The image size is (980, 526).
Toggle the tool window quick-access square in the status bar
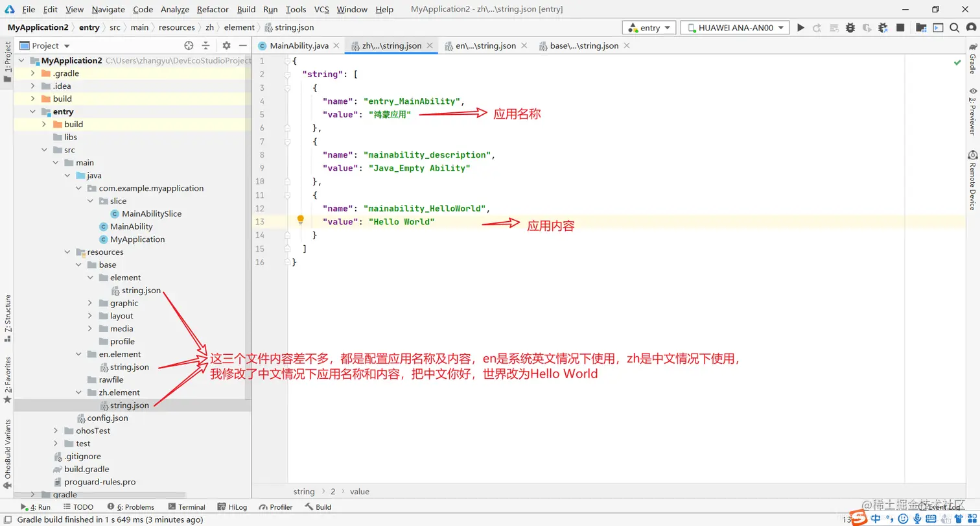pos(6,520)
